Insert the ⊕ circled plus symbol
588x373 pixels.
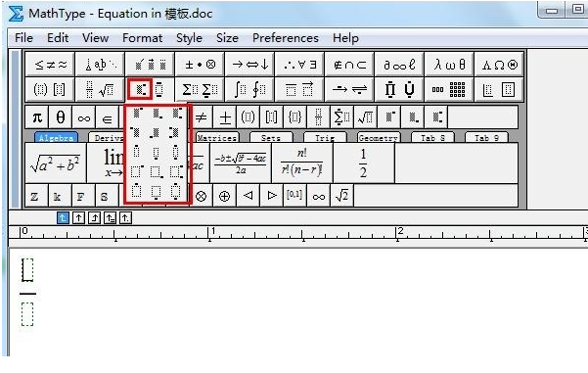(224, 196)
